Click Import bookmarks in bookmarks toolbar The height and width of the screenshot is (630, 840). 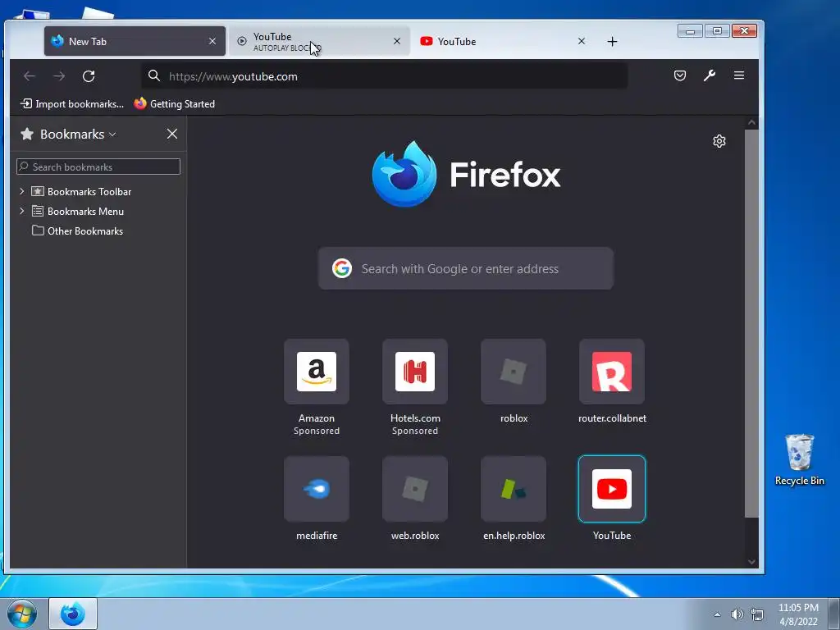click(x=72, y=104)
